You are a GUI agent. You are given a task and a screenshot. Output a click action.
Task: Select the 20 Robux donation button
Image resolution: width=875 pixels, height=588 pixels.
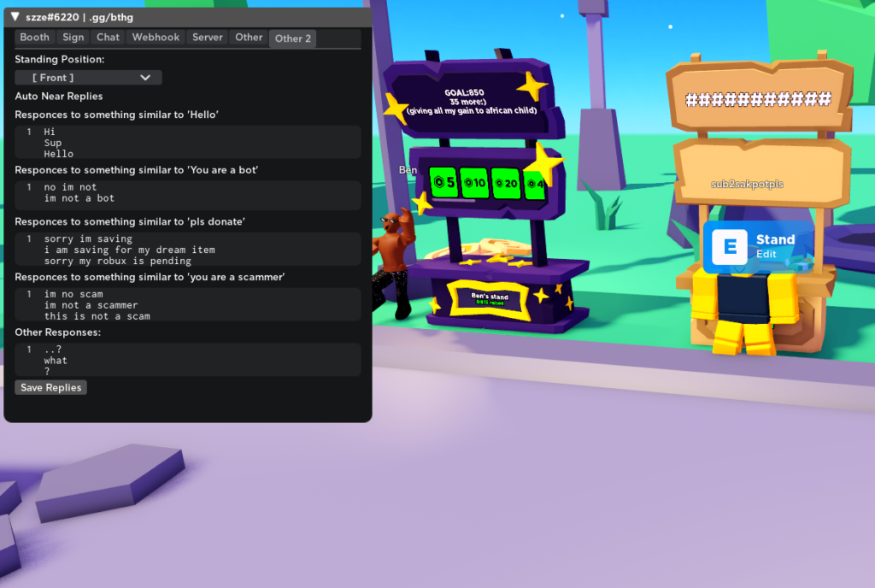pyautogui.click(x=506, y=184)
